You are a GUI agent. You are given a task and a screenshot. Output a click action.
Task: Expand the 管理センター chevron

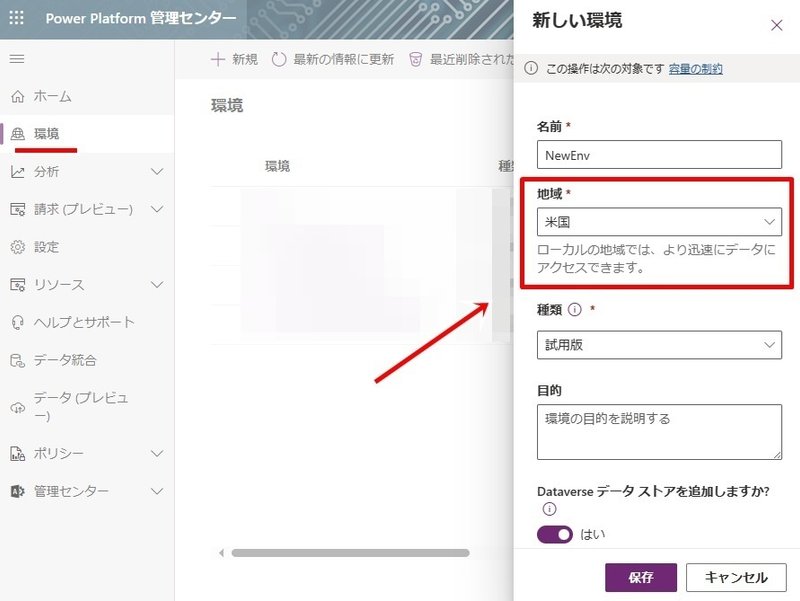[157, 491]
